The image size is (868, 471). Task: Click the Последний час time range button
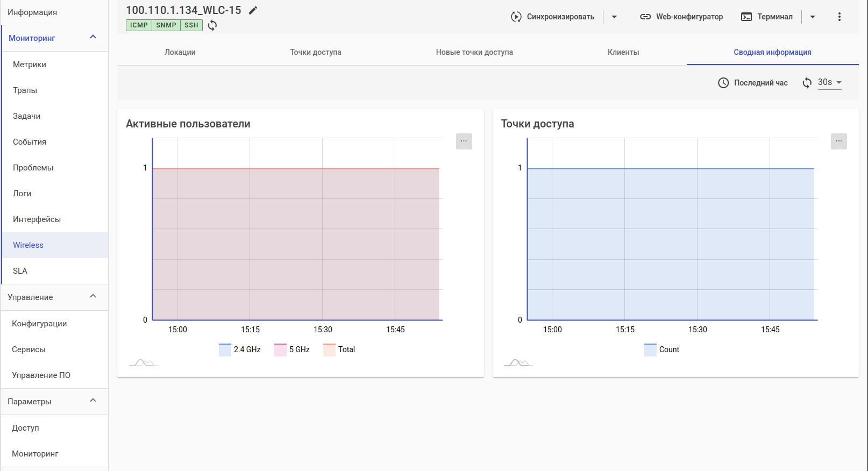click(x=753, y=83)
